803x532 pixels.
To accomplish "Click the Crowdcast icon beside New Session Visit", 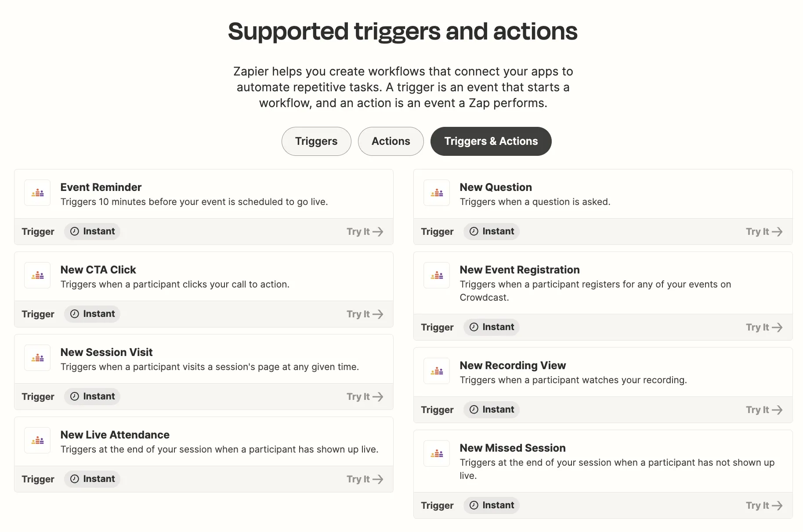I will pyautogui.click(x=37, y=357).
